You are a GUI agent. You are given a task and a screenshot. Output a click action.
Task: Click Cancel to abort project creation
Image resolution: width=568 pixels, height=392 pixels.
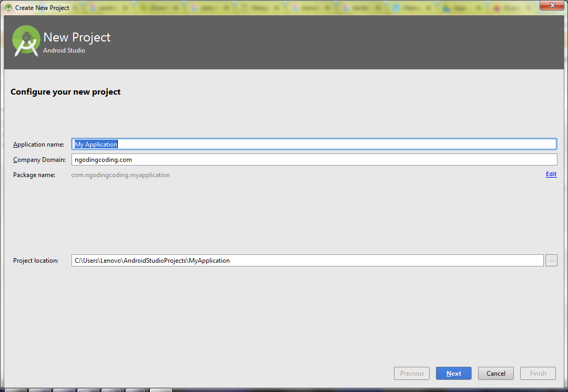[x=495, y=373]
